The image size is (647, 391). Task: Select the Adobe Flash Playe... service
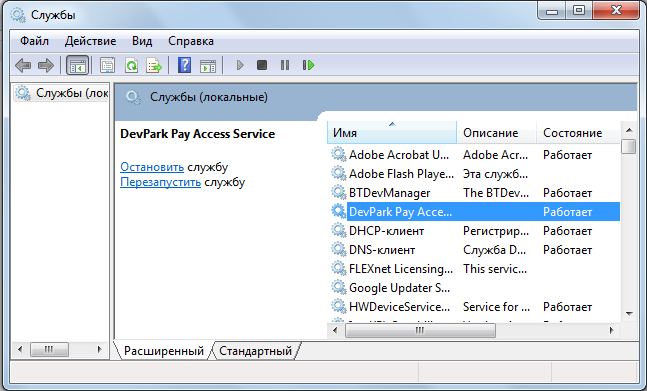coord(401,174)
